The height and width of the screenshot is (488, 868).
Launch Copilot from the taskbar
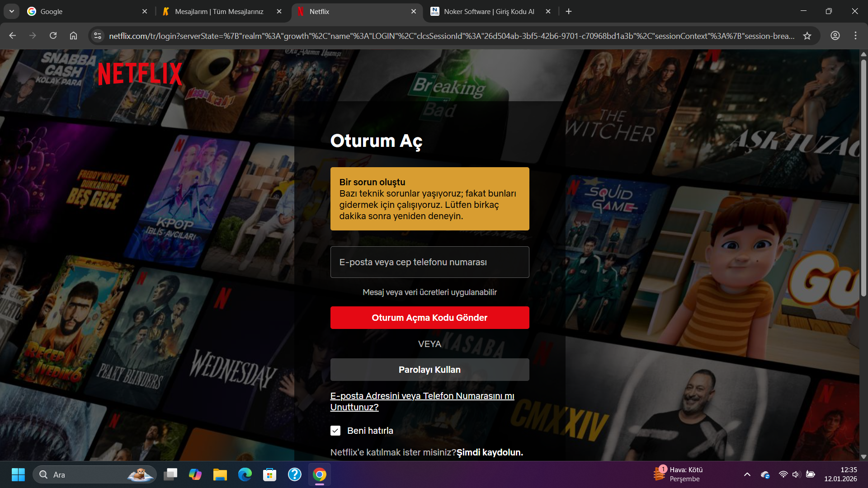click(x=195, y=474)
